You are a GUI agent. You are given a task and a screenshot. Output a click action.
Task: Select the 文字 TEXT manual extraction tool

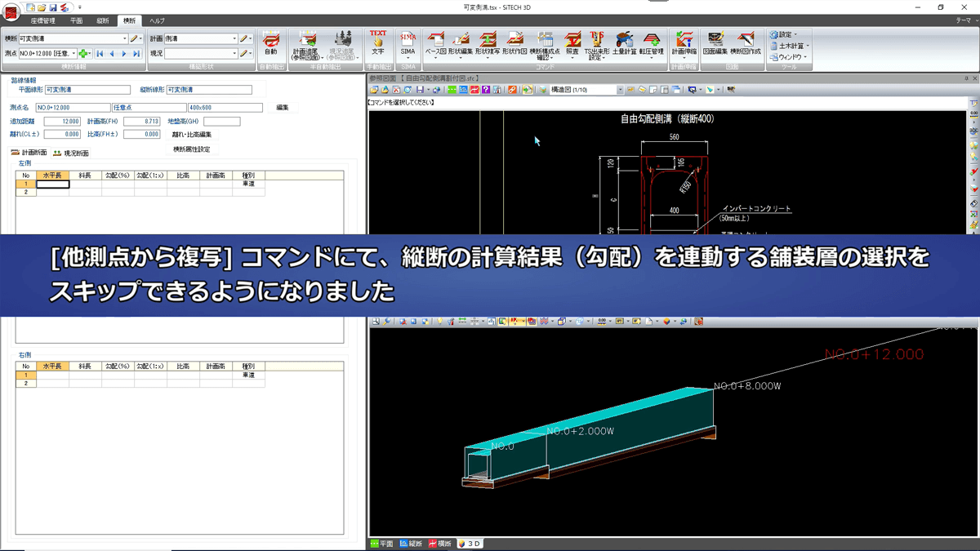377,43
